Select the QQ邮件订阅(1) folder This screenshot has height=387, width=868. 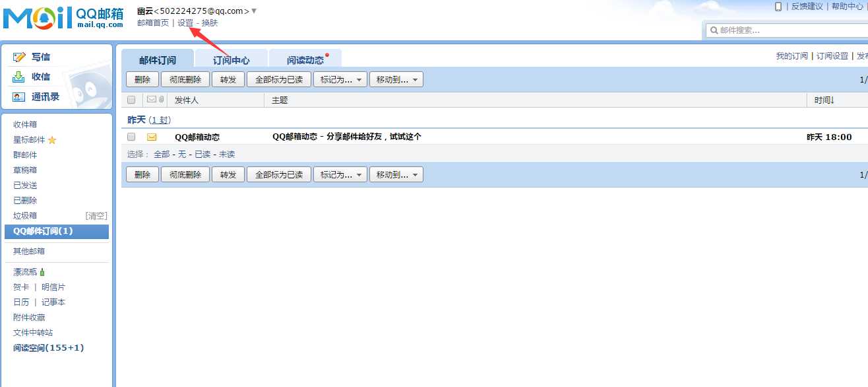pos(57,231)
